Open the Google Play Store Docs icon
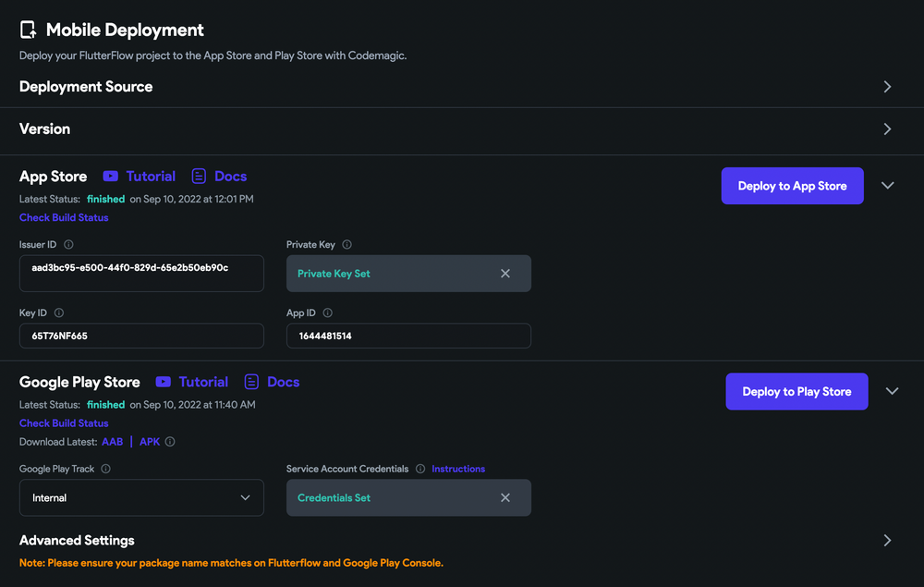Viewport: 924px width, 587px height. [250, 382]
